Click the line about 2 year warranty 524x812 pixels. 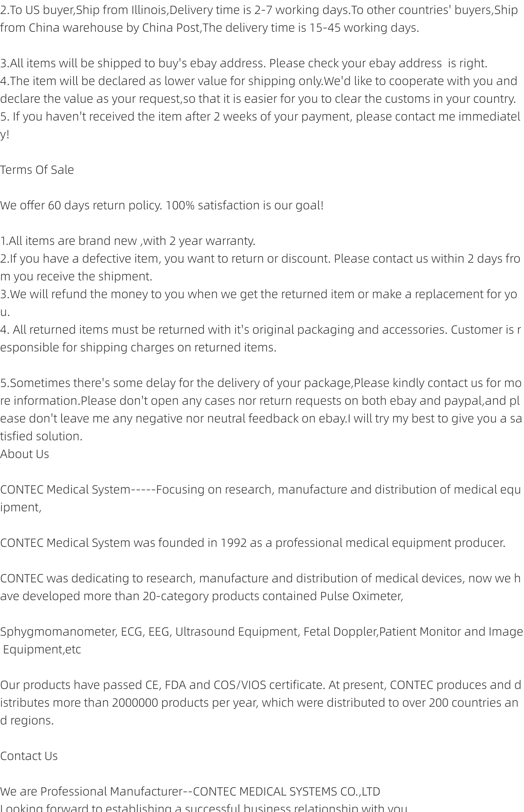[x=128, y=241]
